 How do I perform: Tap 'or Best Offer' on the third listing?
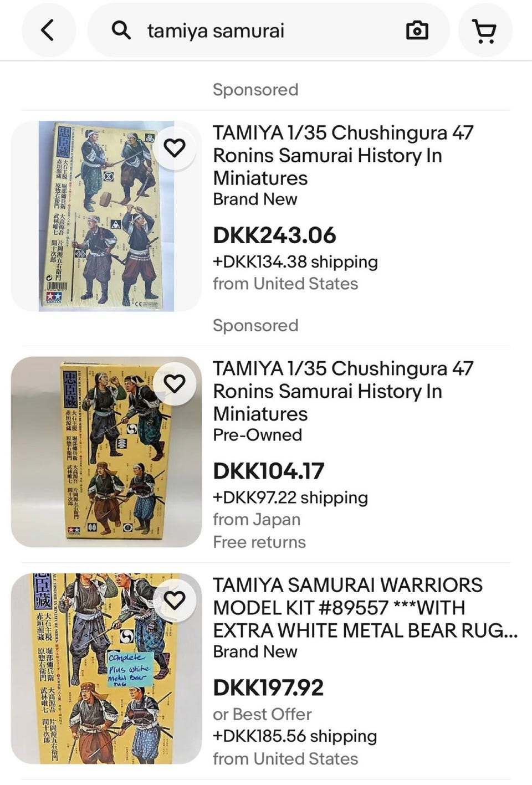click(262, 714)
